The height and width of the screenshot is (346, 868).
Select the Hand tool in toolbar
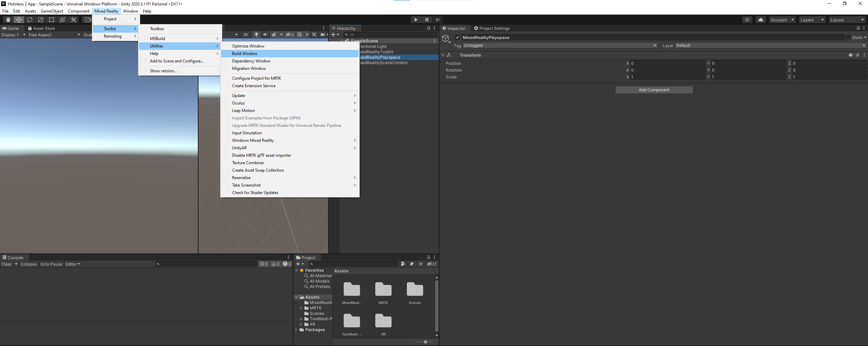tap(8, 20)
